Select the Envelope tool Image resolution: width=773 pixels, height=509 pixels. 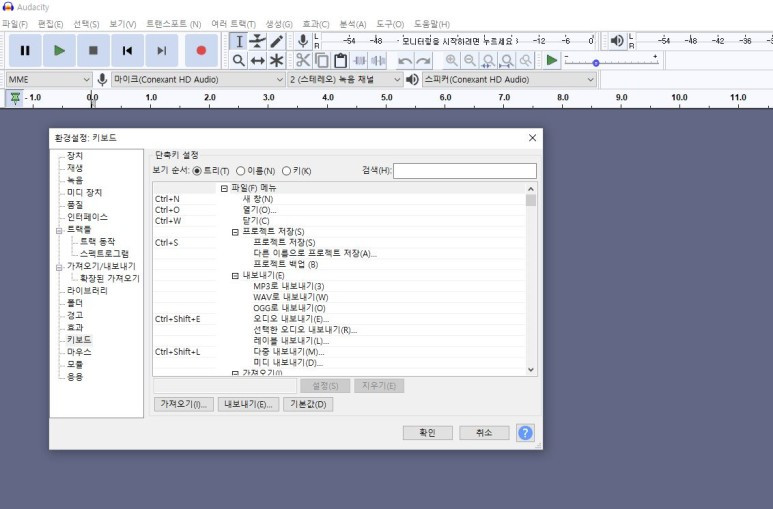pos(257,41)
